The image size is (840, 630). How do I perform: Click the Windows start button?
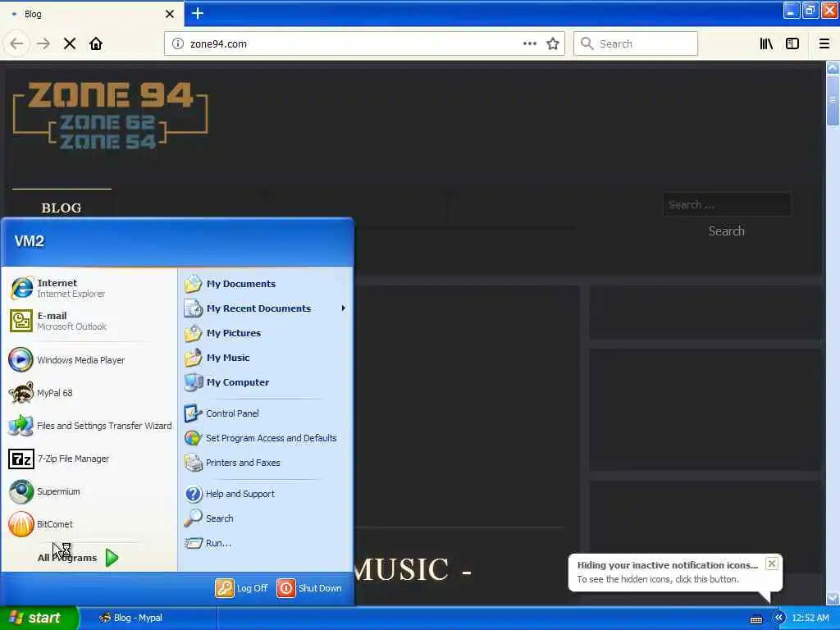pyautogui.click(x=39, y=618)
